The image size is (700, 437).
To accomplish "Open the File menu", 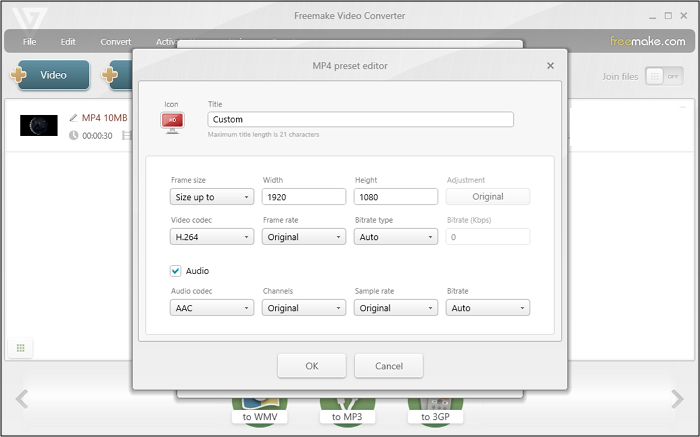I will pos(30,42).
